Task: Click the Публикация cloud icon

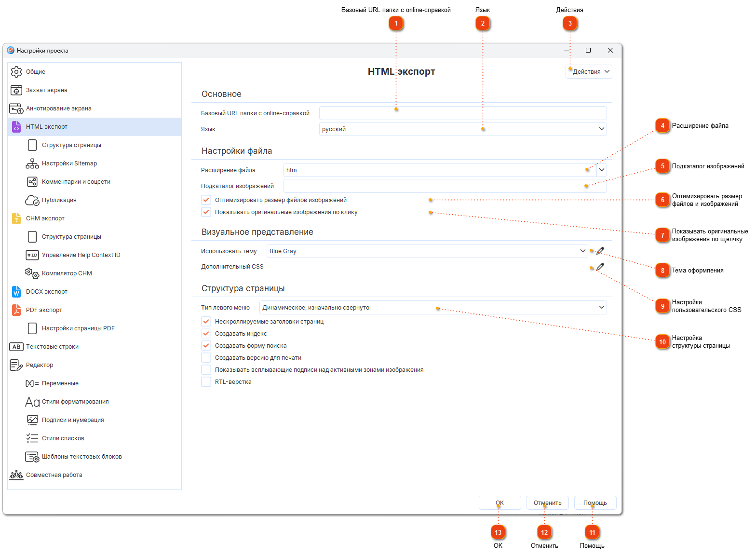Action: point(32,200)
